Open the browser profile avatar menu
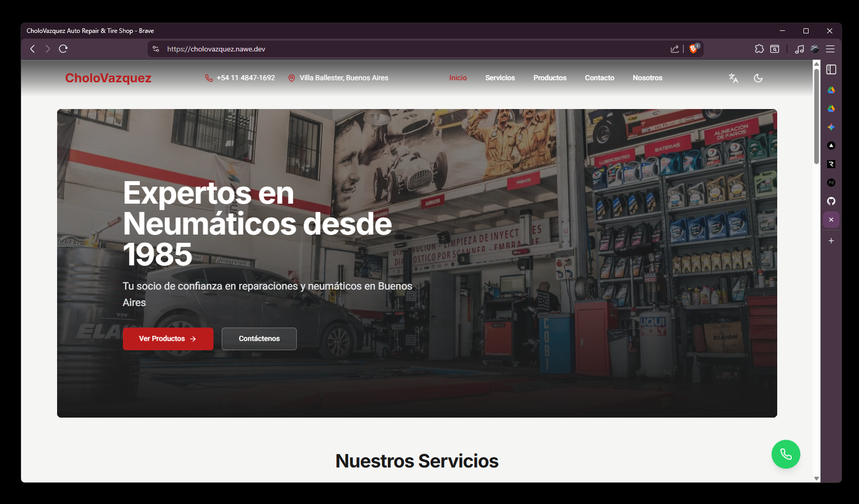 (815, 49)
